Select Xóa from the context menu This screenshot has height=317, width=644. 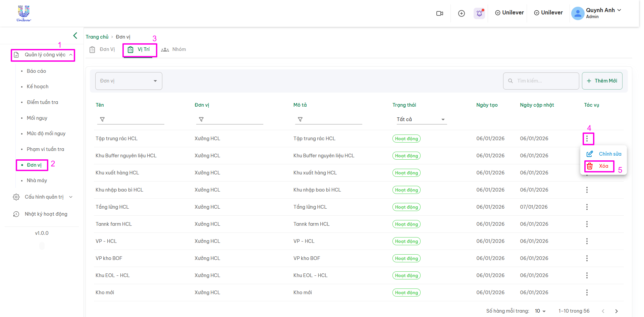(603, 166)
